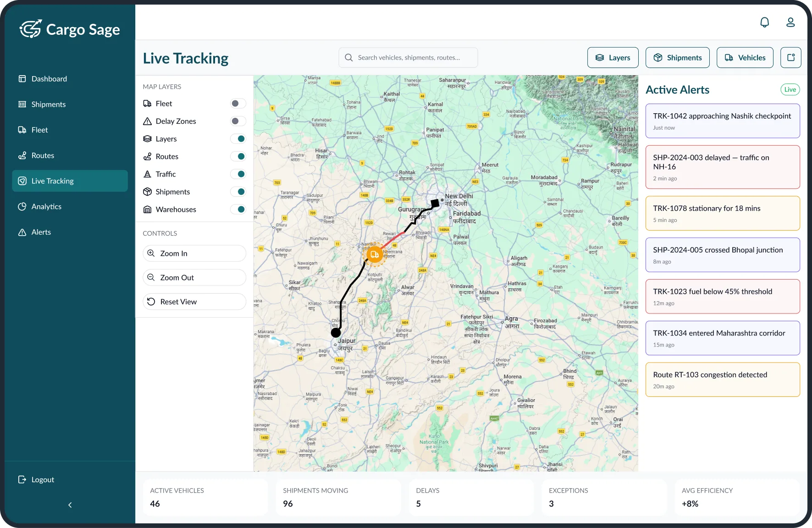Viewport: 812px width, 528px height.
Task: Click the search vehicles input field
Action: [408, 57]
